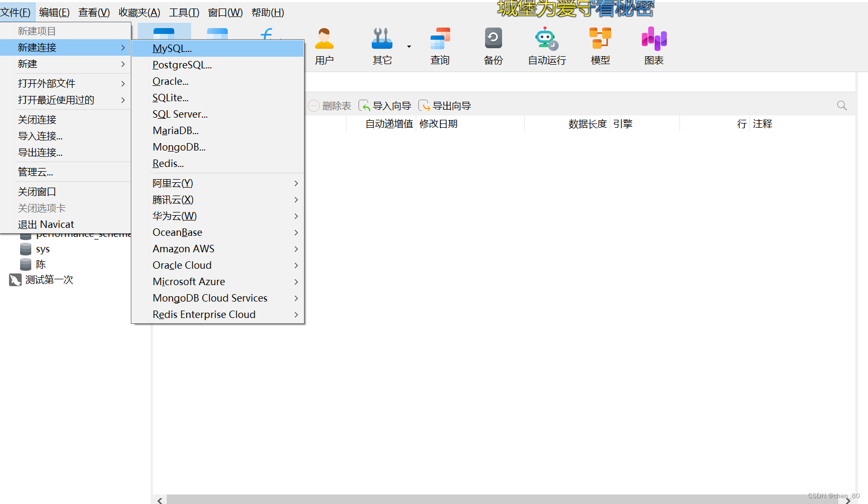
Task: Expand the 打开外部文件 submenu
Action: pos(123,83)
